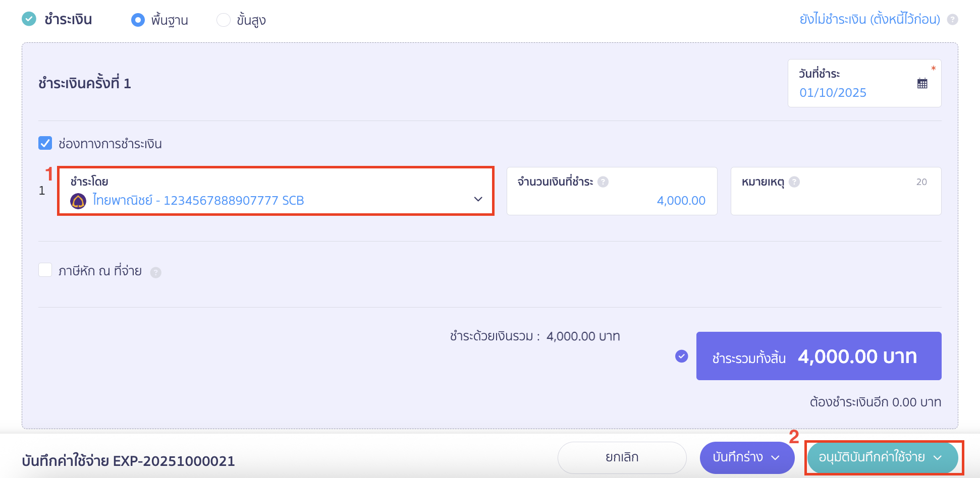Click the help icon next to จำนวนเงินที่ชำระ
The width and height of the screenshot is (980, 478).
pyautogui.click(x=603, y=182)
